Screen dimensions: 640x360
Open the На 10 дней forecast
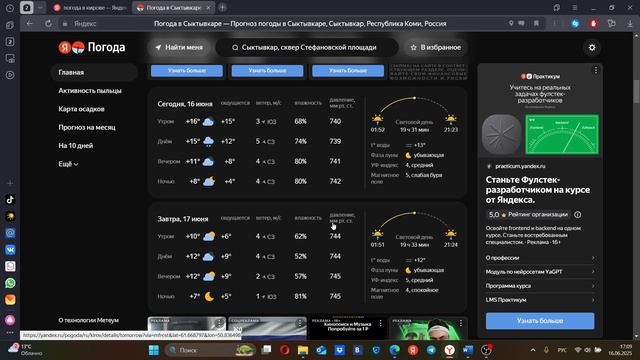coord(76,146)
